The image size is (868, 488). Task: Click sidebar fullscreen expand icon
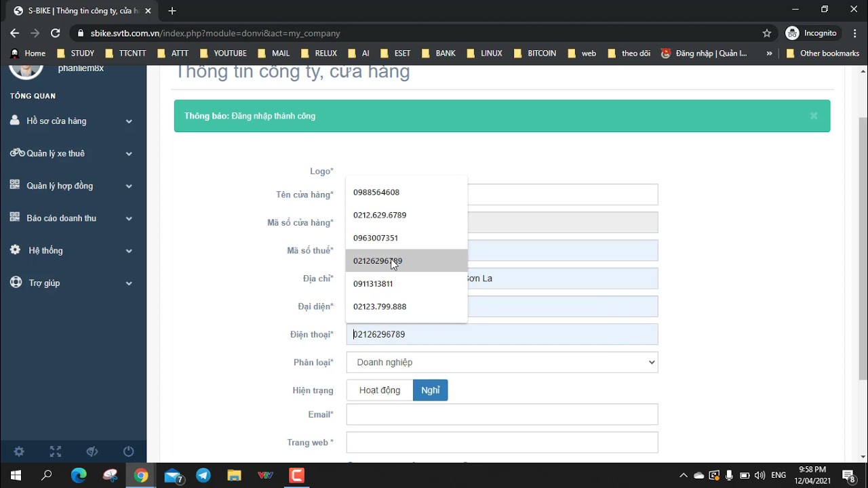tap(56, 451)
